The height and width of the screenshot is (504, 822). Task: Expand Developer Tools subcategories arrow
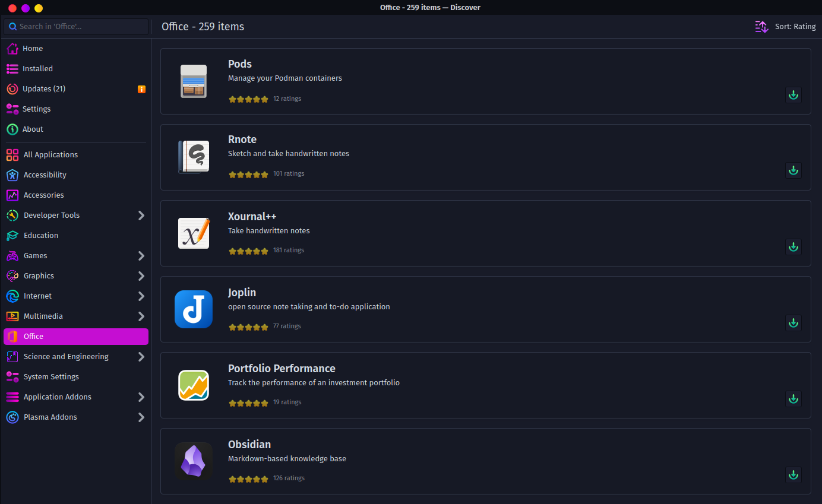[141, 215]
